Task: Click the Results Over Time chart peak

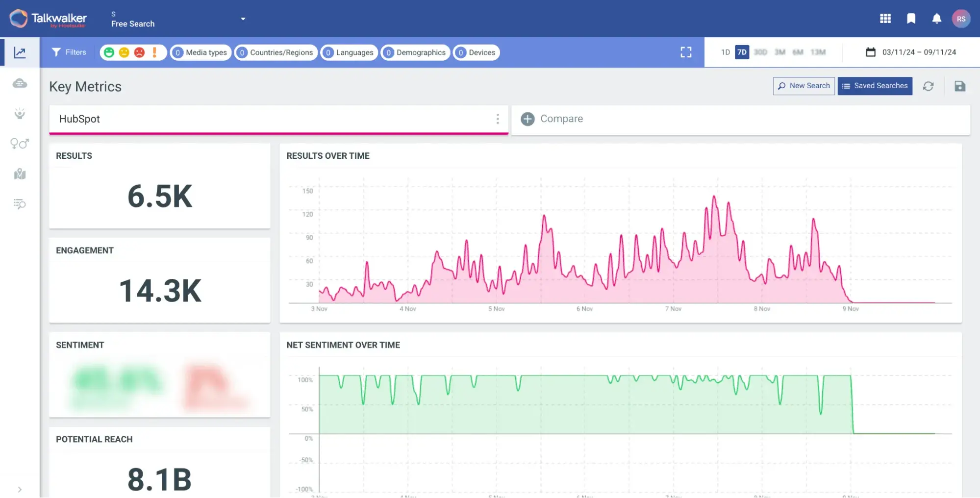Action: pos(714,197)
